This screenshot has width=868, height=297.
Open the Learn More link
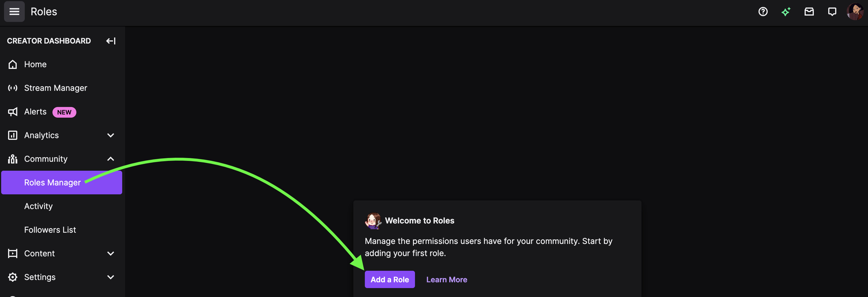446,279
